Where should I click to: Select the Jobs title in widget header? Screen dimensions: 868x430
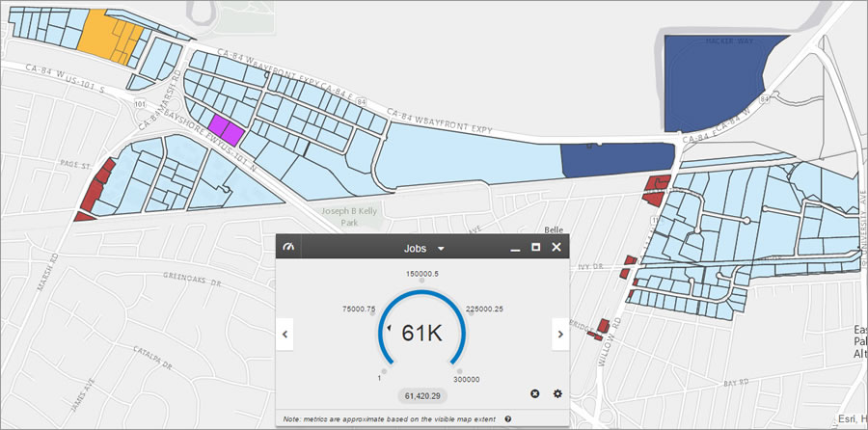coord(415,249)
